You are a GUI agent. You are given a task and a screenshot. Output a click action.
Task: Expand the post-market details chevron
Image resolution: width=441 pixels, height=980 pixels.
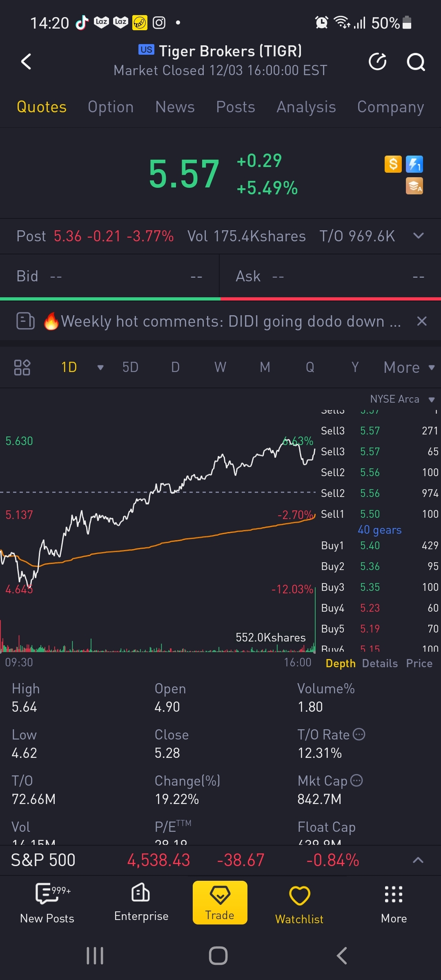[x=419, y=236]
